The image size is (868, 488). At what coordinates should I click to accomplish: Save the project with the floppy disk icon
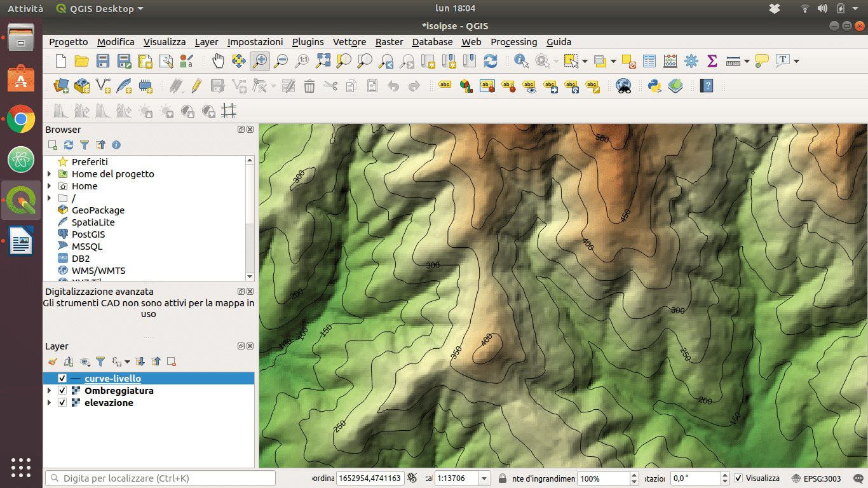pyautogui.click(x=103, y=61)
